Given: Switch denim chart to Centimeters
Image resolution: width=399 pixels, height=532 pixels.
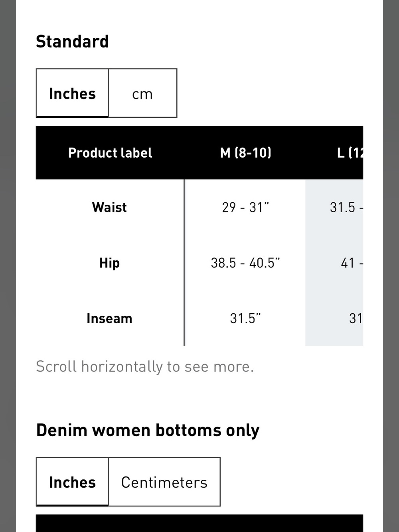Looking at the screenshot, I should pos(164,482).
